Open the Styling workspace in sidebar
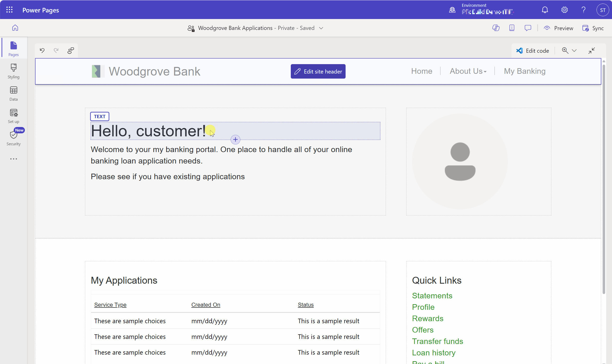The width and height of the screenshot is (612, 364). [x=13, y=71]
